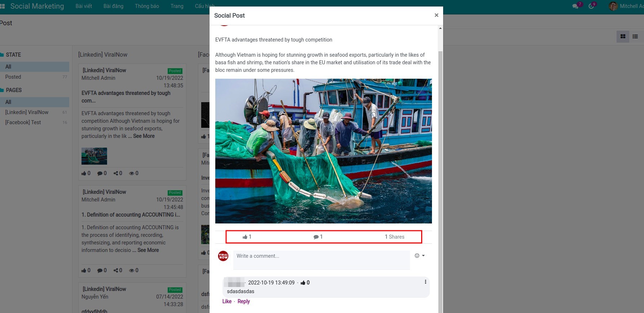Reply to the sdasdasdas comment
This screenshot has height=313, width=644.
tap(244, 301)
